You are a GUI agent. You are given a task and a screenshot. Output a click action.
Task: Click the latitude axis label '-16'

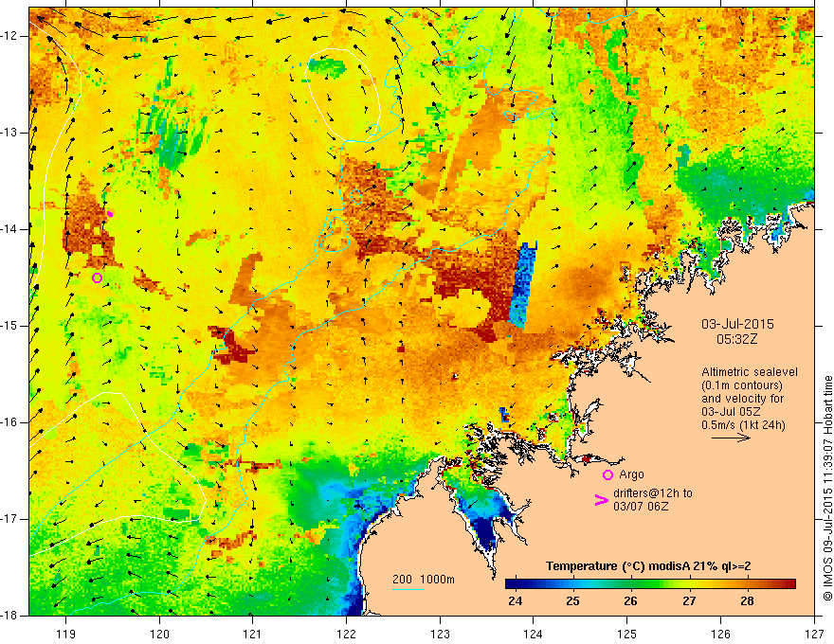click(10, 422)
